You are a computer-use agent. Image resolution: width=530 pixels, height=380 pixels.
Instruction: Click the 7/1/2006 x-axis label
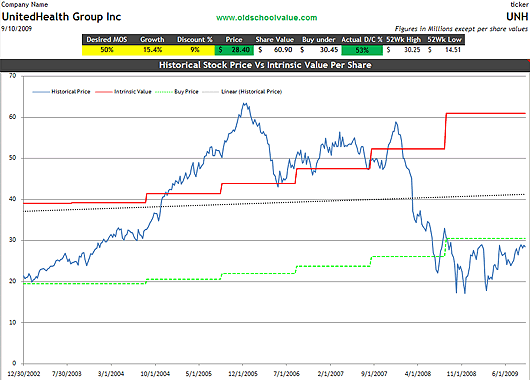pos(286,374)
